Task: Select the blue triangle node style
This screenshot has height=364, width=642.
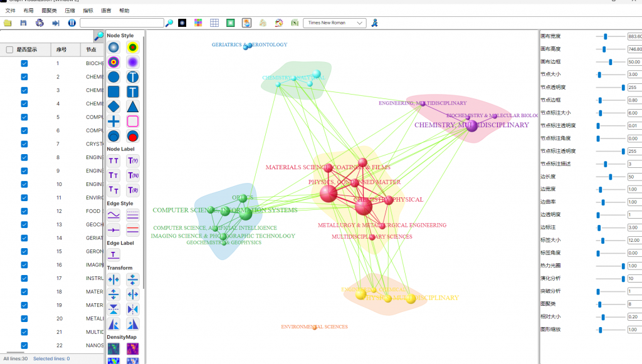Action: 132,107
